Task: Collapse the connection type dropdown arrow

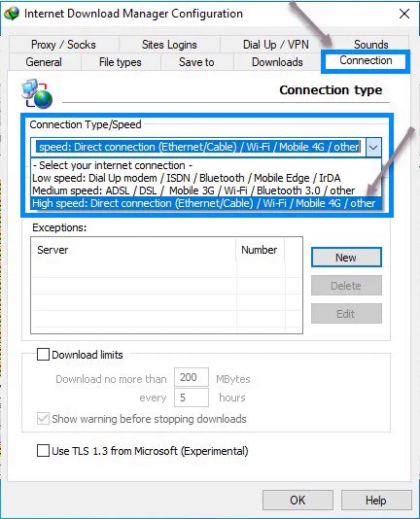Action: pos(373,147)
